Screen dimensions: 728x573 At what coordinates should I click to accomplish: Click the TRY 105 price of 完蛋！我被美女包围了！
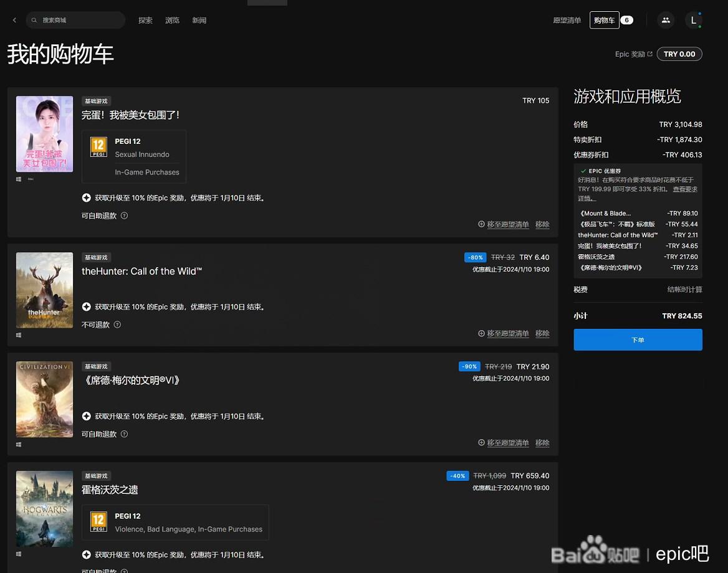536,101
